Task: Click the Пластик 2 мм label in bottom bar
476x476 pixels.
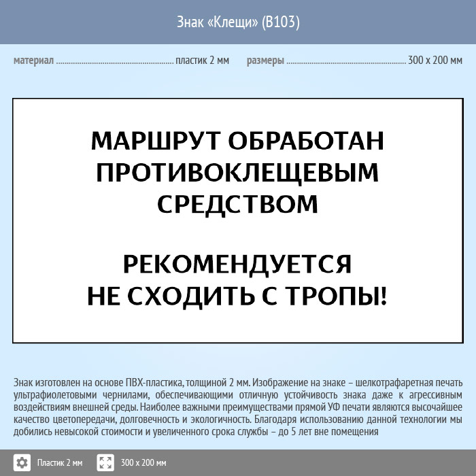Action: click(x=60, y=463)
